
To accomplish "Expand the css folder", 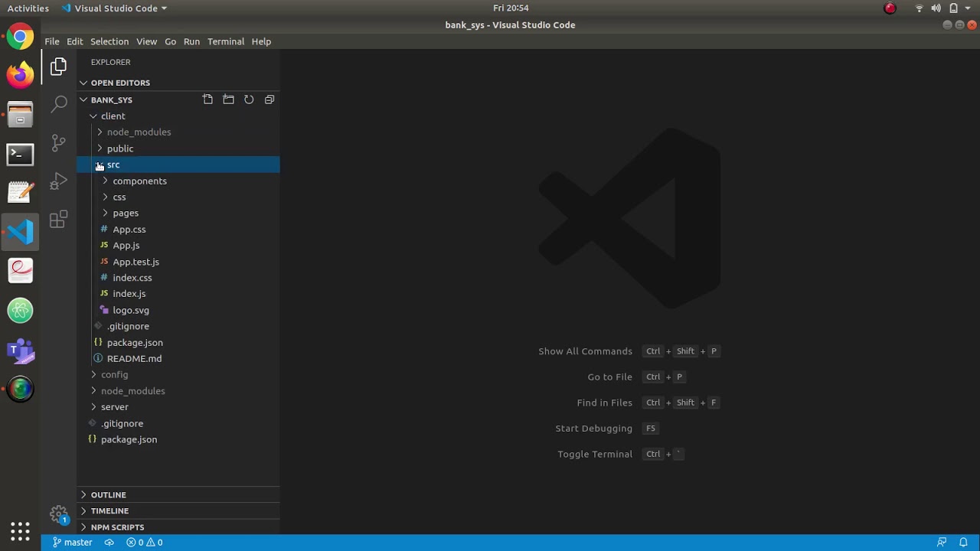I will tap(178, 197).
